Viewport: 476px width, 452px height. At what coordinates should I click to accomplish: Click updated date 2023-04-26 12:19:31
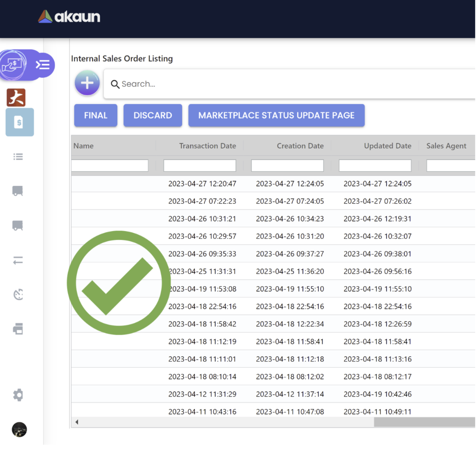click(377, 219)
